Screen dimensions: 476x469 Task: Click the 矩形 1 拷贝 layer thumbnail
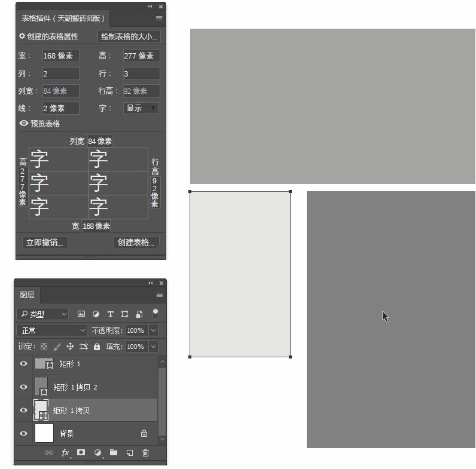pos(41,410)
